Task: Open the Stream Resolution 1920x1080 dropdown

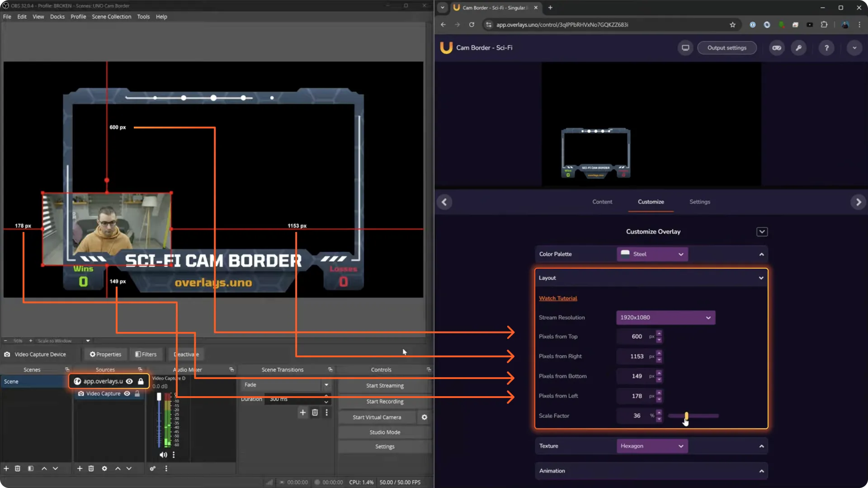Action: (x=665, y=317)
